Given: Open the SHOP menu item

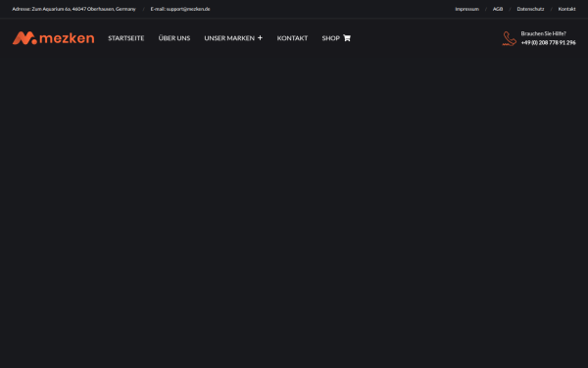Looking at the screenshot, I should (x=331, y=38).
